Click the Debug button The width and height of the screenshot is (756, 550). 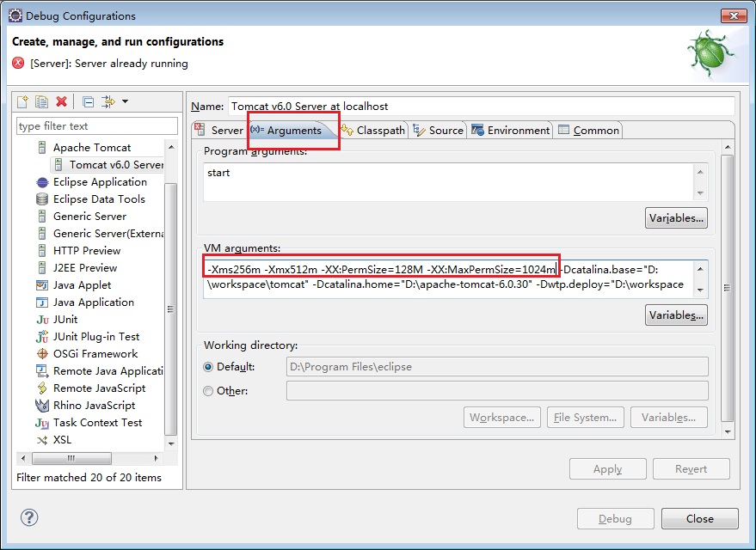[x=615, y=519]
